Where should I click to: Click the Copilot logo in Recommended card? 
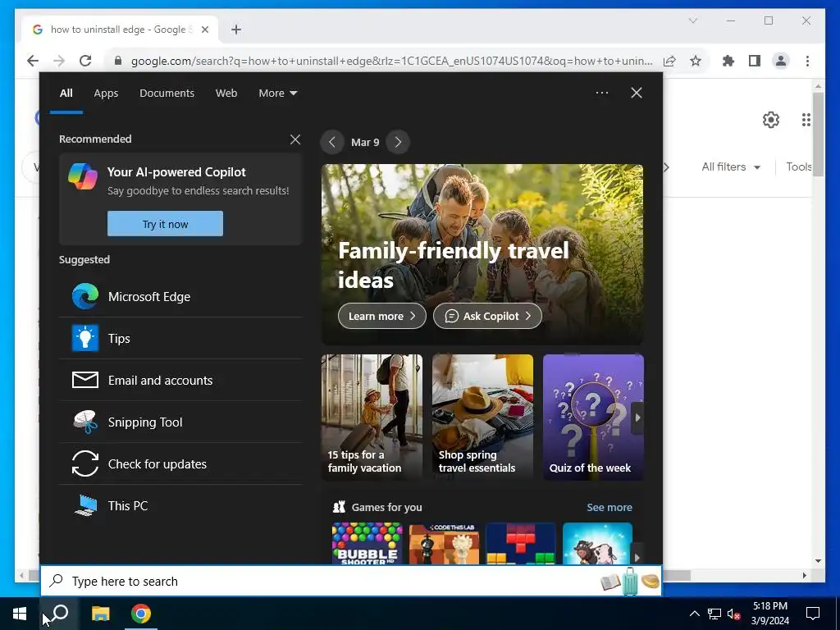tap(83, 176)
